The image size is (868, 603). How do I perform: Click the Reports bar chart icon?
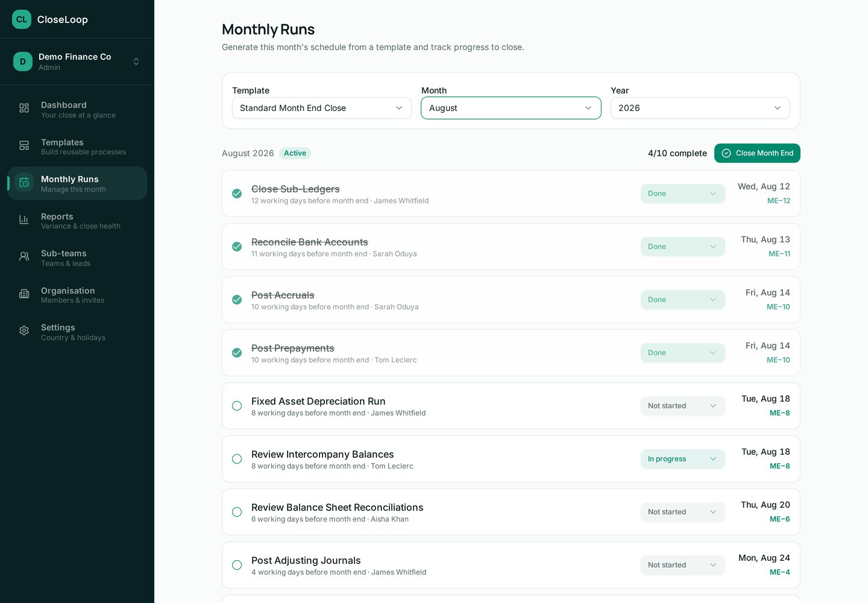click(x=24, y=219)
